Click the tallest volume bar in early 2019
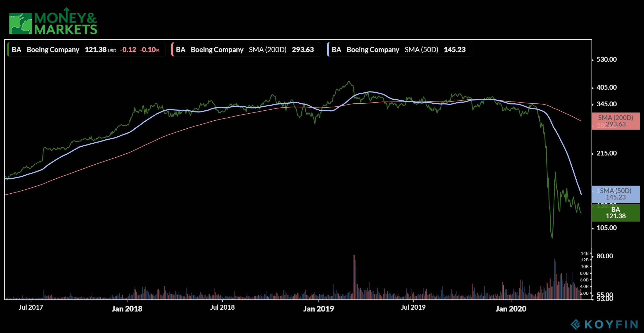The width and height of the screenshot is (644, 333). pos(354,277)
